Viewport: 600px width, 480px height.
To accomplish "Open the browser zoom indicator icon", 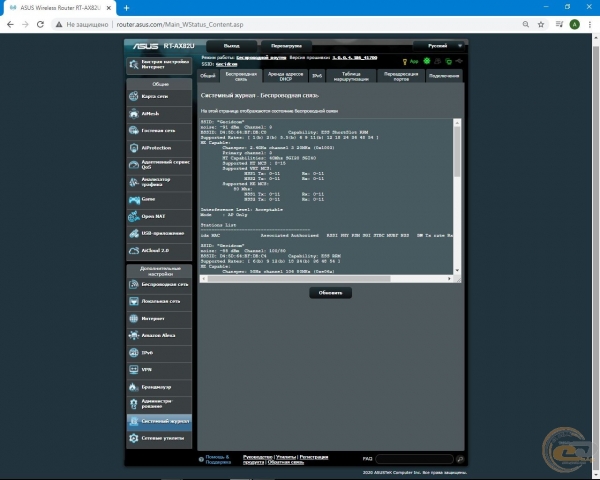I will 526,24.
